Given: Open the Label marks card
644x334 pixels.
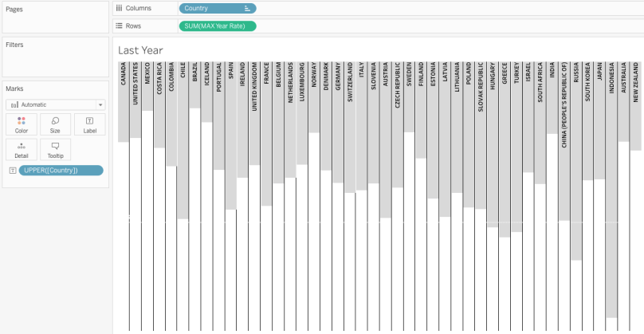Looking at the screenshot, I should click(89, 124).
